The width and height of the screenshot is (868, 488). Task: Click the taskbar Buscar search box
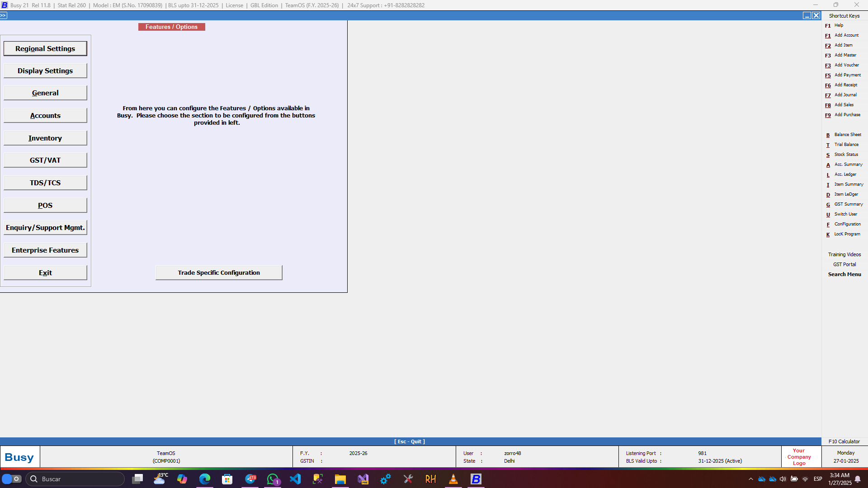[75, 479]
